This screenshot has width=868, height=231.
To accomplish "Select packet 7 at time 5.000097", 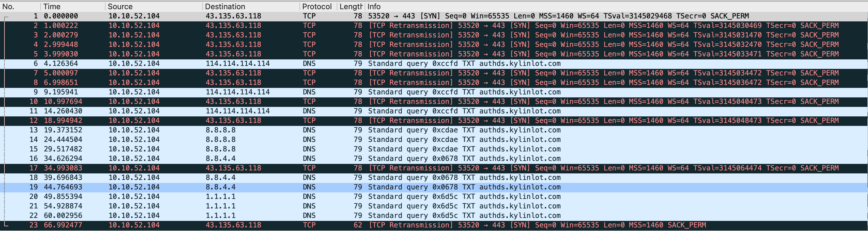I will 434,73.
